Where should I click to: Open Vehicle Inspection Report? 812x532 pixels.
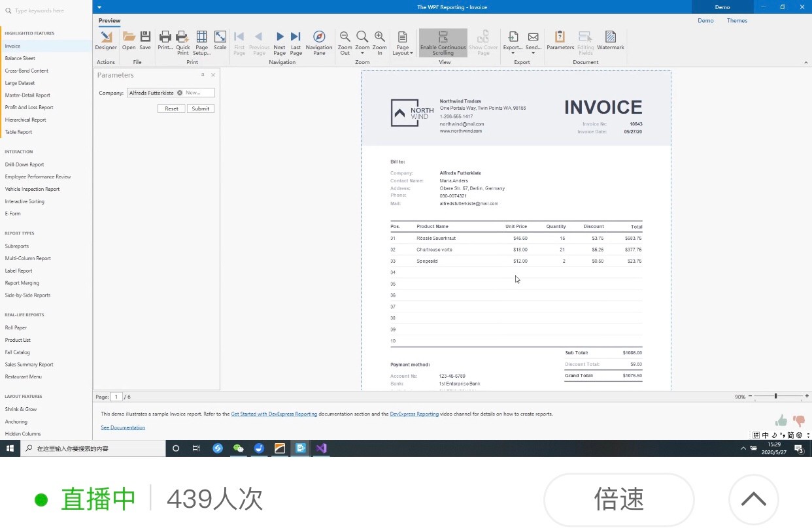(x=46, y=189)
